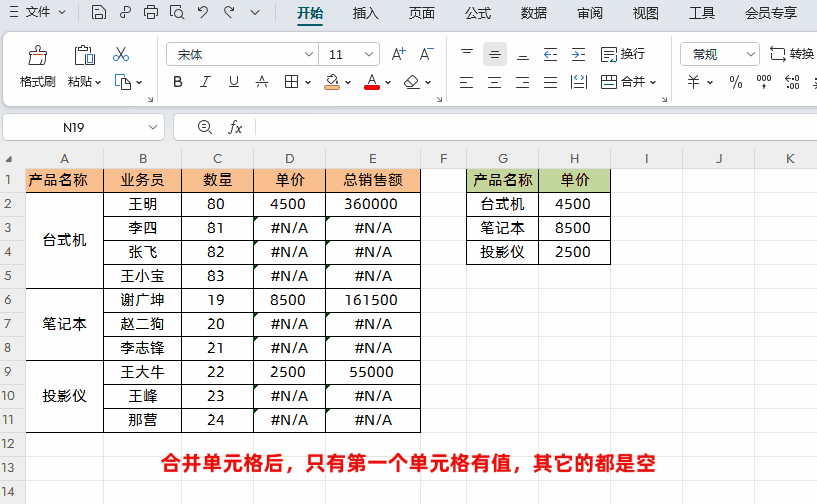
Task: Align text left horizontally
Action: (467, 82)
